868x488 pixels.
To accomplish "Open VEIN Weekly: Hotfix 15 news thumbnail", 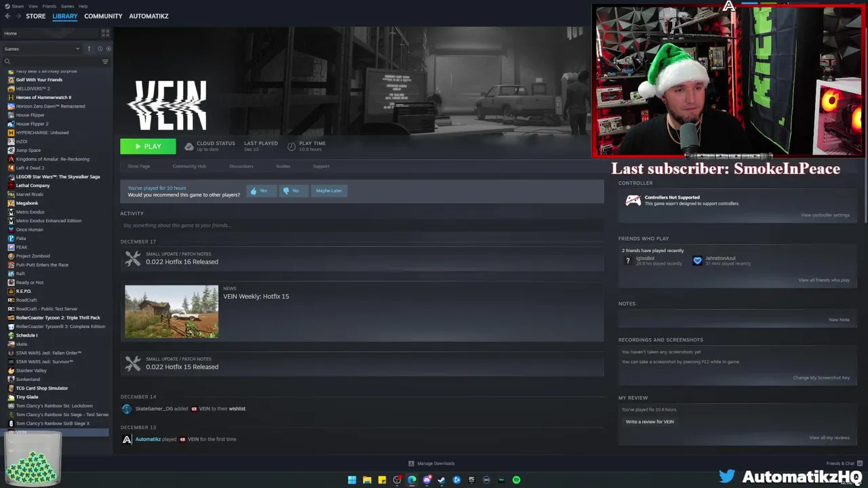I will point(172,312).
